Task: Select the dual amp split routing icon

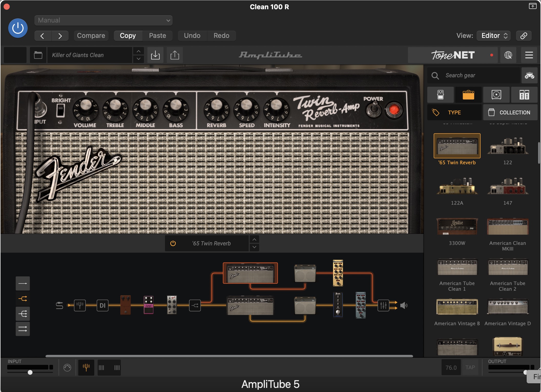Action: pos(23,299)
